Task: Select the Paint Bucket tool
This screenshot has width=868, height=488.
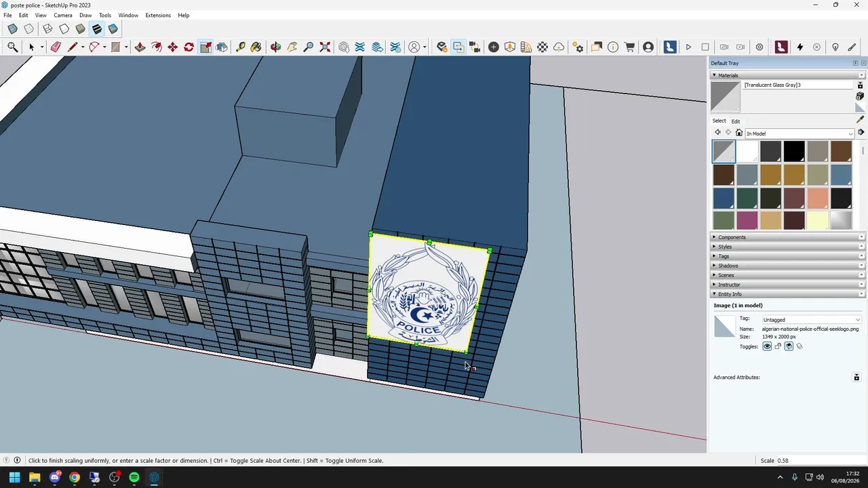Action: tap(256, 47)
